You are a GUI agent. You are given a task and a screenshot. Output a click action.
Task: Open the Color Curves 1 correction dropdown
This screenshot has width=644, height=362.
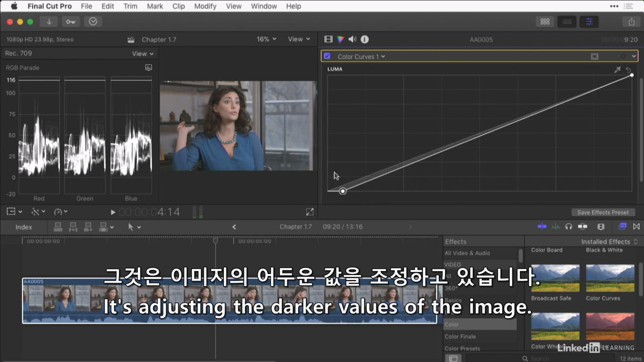tap(361, 57)
